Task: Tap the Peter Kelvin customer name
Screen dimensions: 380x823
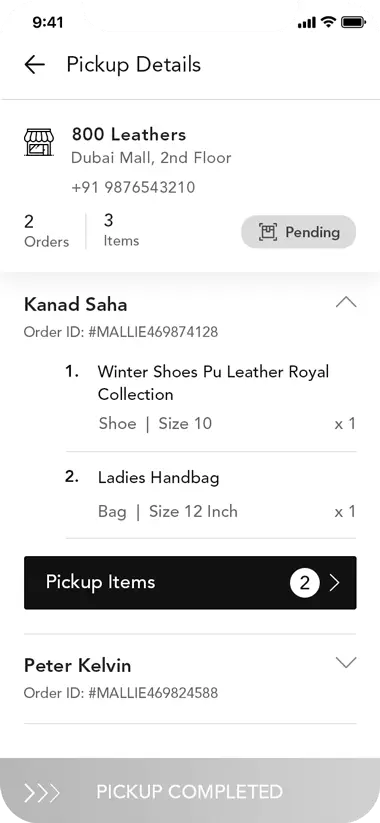Action: [x=78, y=666]
